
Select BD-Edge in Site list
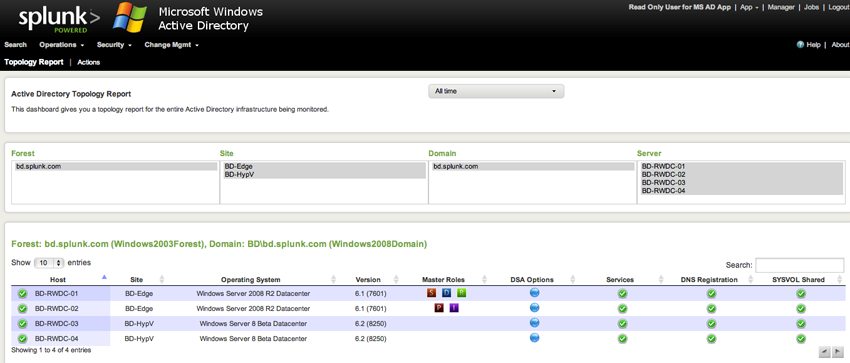tap(324, 166)
